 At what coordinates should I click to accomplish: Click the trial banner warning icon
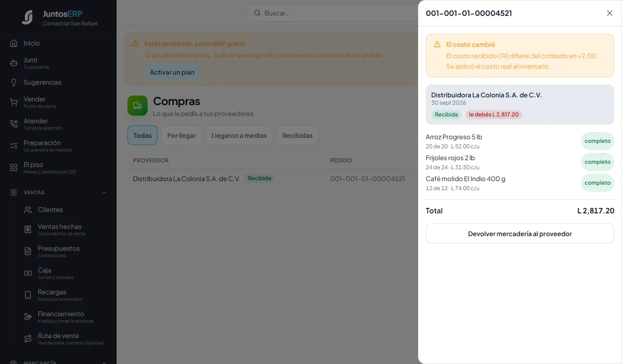[x=135, y=44]
